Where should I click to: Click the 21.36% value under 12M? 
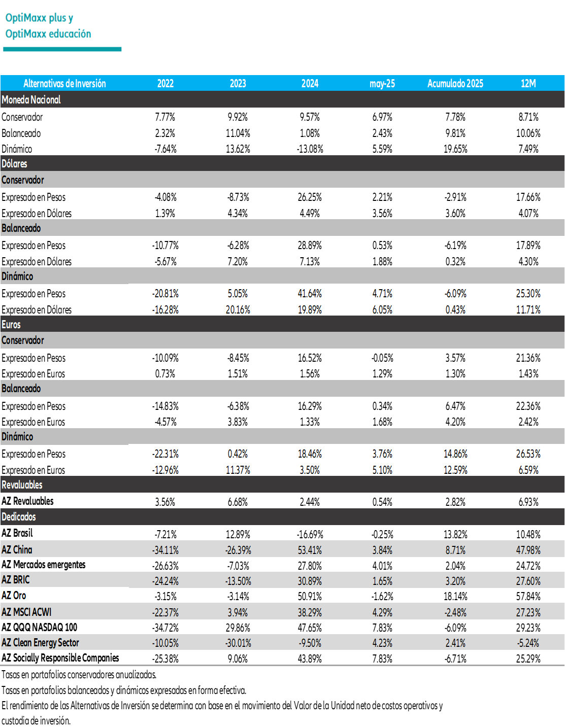click(528, 358)
